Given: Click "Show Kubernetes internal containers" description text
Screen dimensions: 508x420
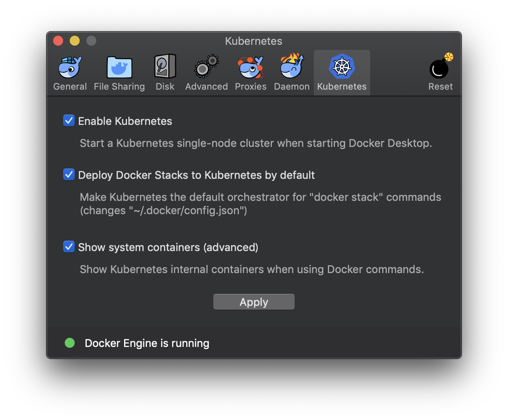Looking at the screenshot, I should (252, 269).
